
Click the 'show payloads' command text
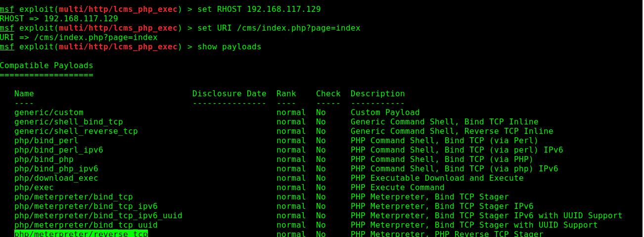point(230,47)
